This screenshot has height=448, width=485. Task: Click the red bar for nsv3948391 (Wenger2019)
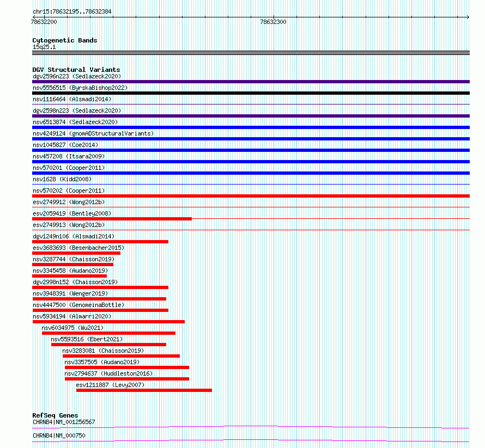[x=99, y=299]
